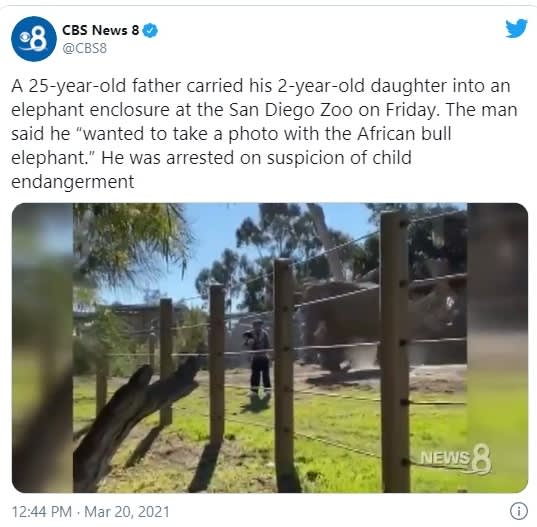
Task: Click the 12:44 PM timestamp
Action: tap(42, 512)
